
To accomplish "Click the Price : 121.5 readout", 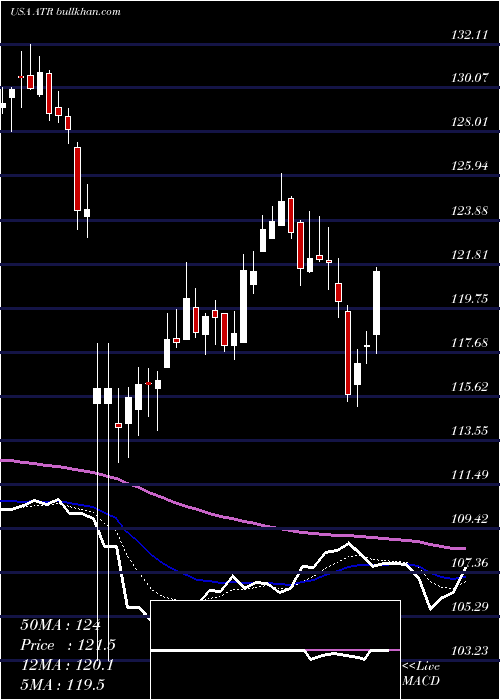I will coord(68,645).
